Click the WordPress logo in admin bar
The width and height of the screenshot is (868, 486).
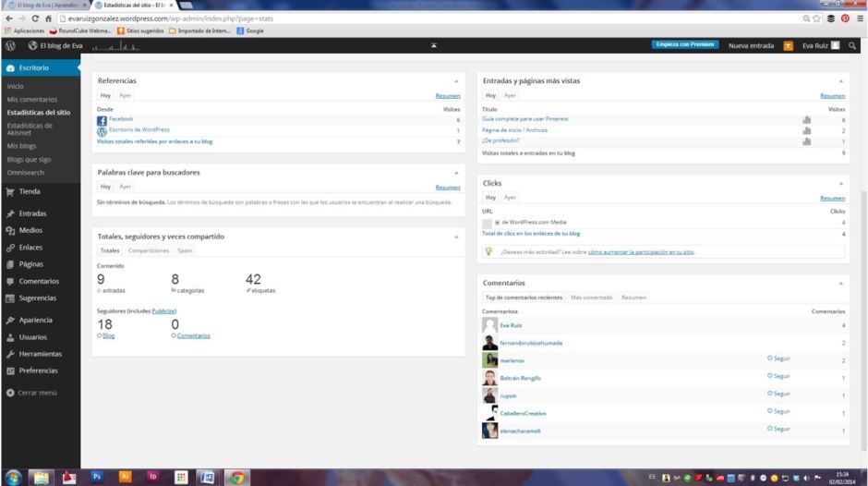[10, 45]
